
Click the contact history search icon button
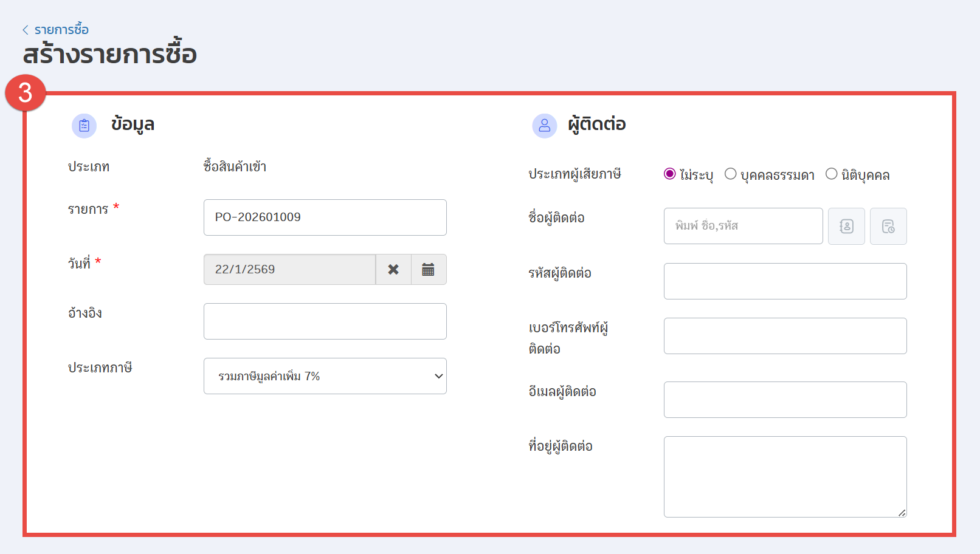click(888, 227)
